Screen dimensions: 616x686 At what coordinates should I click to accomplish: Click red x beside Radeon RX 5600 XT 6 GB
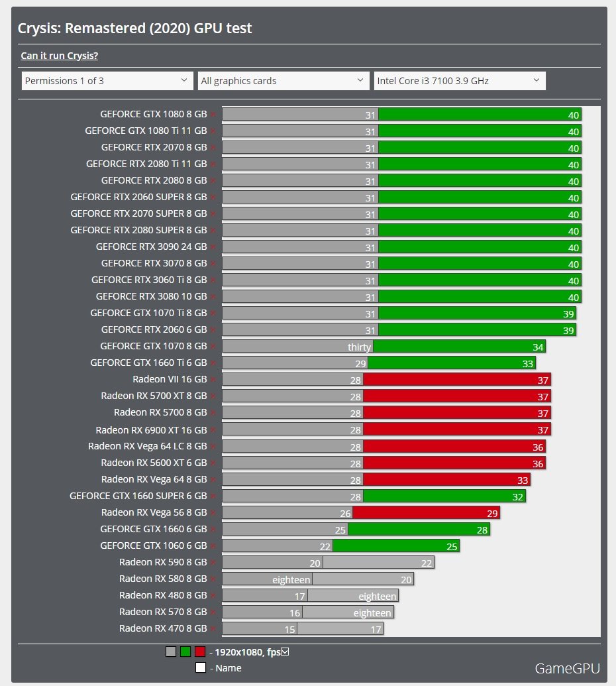click(x=213, y=463)
